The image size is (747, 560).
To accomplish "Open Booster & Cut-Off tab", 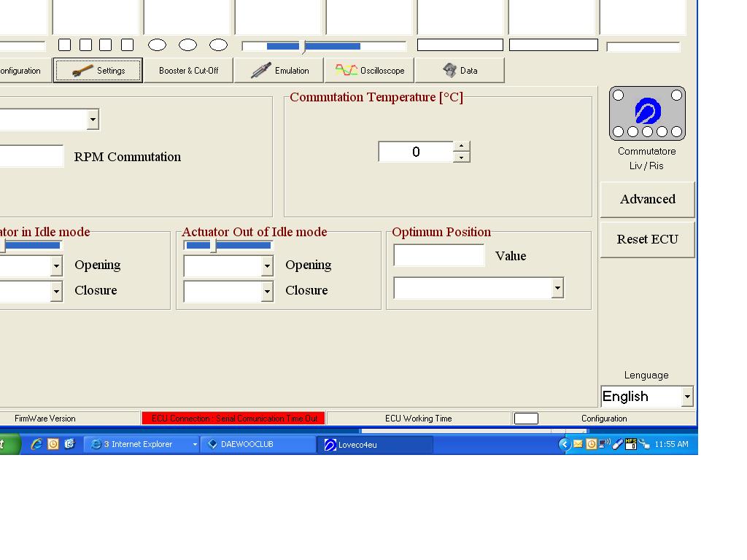I will pos(188,71).
